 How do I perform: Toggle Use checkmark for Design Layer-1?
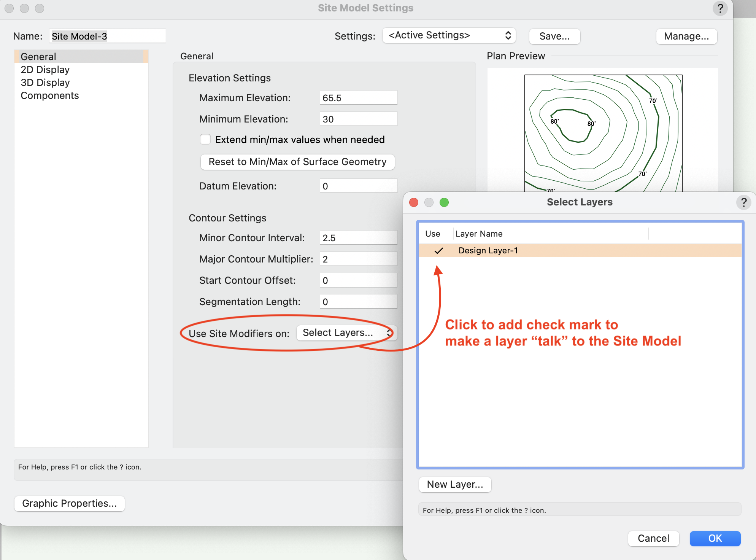click(438, 250)
